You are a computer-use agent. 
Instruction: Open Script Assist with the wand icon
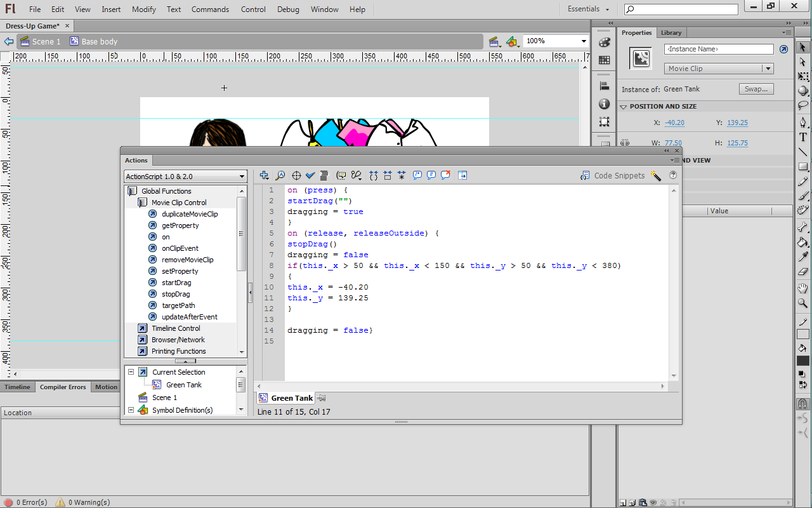(x=656, y=176)
